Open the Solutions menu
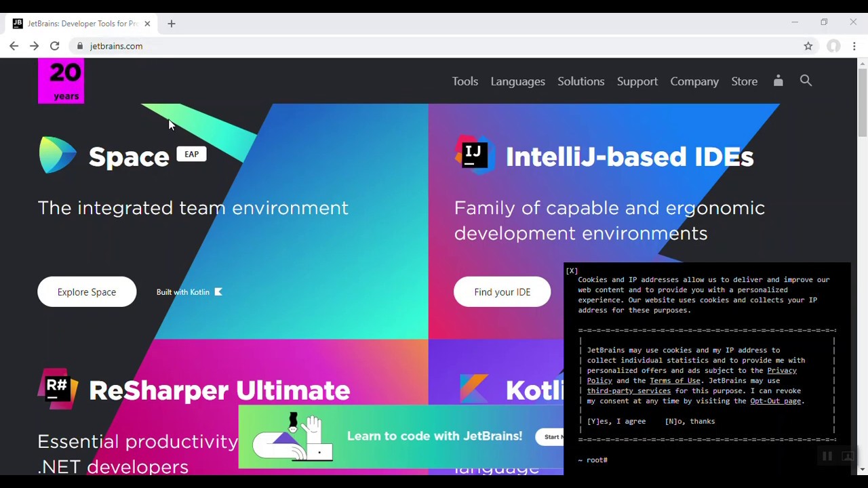The image size is (868, 488). (x=581, y=81)
